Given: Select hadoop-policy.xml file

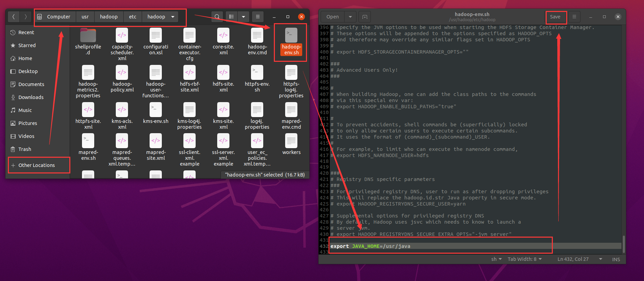Looking at the screenshot, I should coord(122,79).
